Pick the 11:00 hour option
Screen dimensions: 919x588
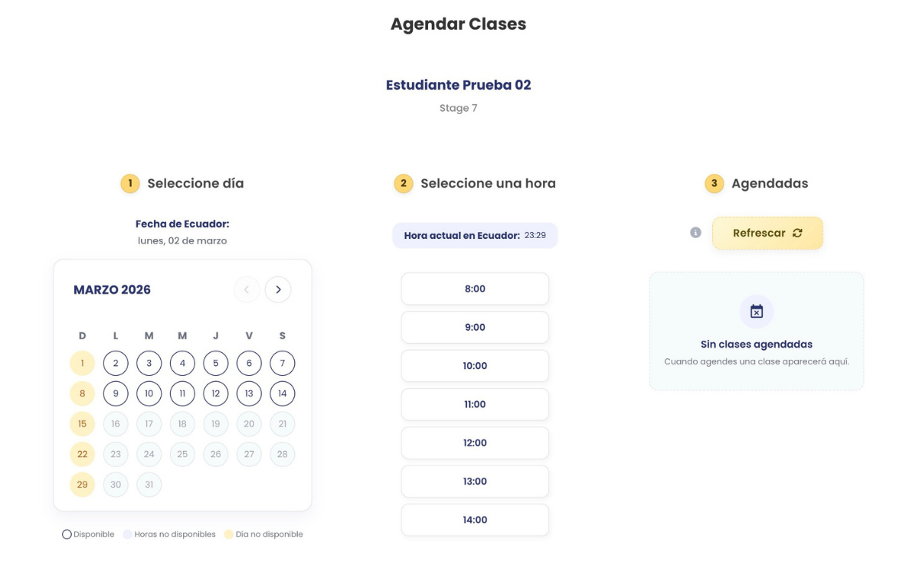tap(475, 404)
